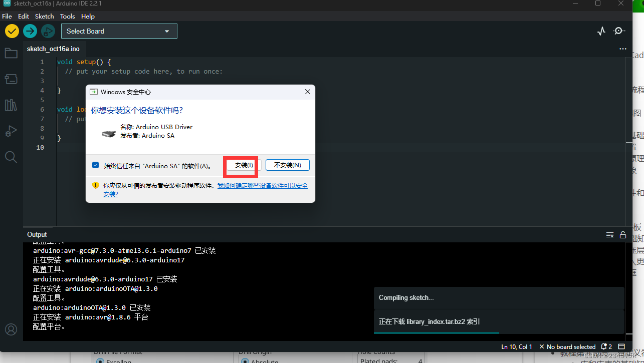The height and width of the screenshot is (363, 644).
Task: Click the Compiling sketch notification
Action: click(x=499, y=298)
